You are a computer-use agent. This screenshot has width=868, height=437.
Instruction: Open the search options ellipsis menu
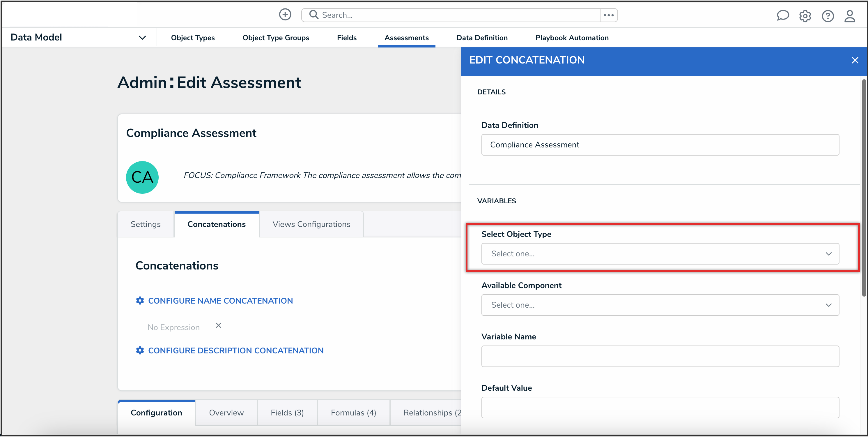pos(609,15)
